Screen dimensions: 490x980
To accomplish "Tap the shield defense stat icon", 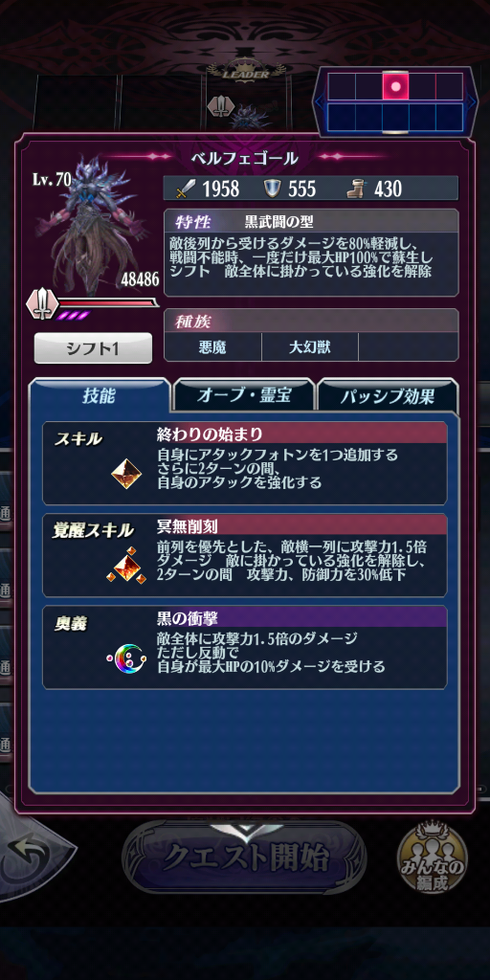I will pyautogui.click(x=271, y=189).
